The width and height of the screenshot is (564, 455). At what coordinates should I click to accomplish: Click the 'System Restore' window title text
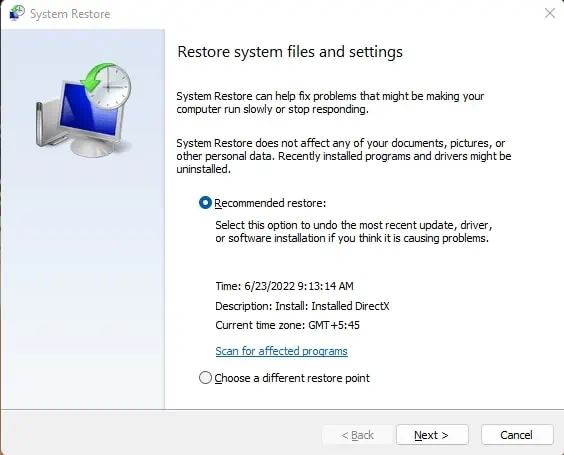pyautogui.click(x=70, y=14)
